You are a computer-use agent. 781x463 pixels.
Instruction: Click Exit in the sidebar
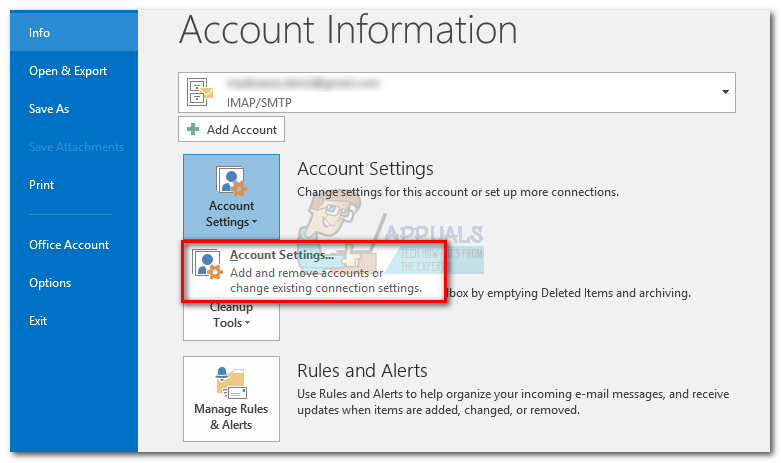[x=39, y=321]
